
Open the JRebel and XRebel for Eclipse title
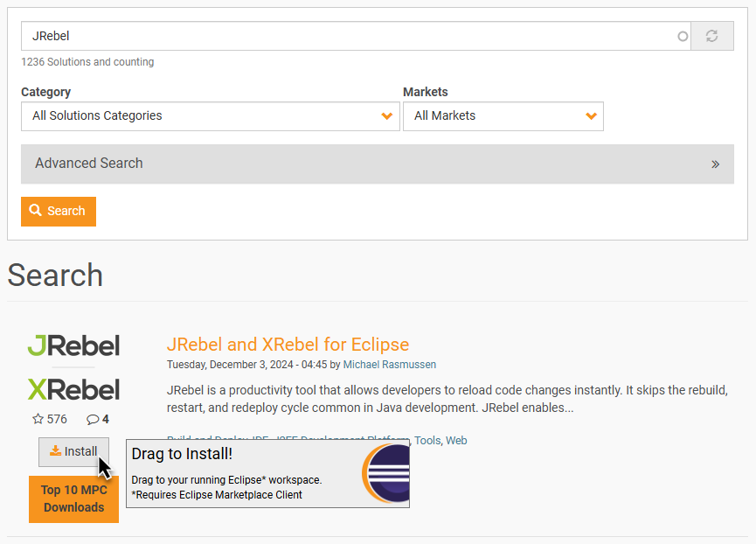(x=288, y=345)
